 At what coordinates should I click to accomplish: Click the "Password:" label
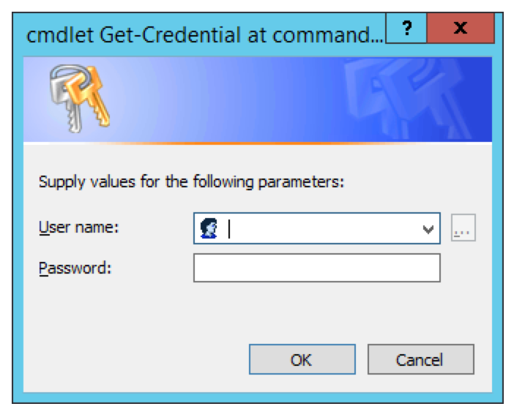(x=75, y=268)
